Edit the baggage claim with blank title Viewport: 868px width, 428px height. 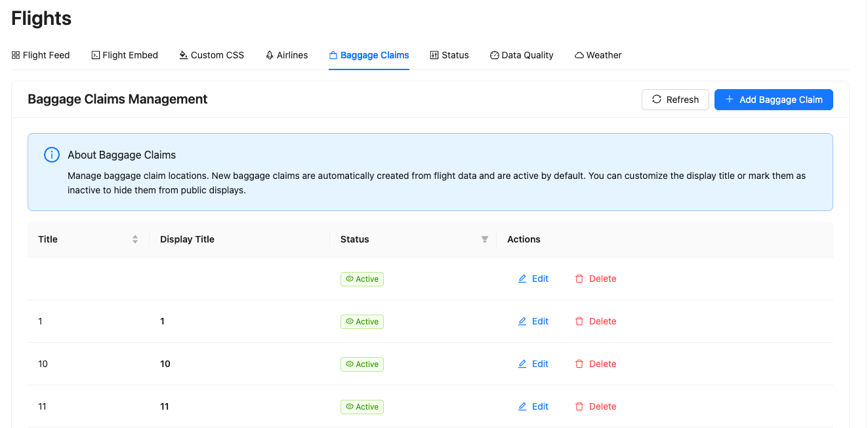533,279
